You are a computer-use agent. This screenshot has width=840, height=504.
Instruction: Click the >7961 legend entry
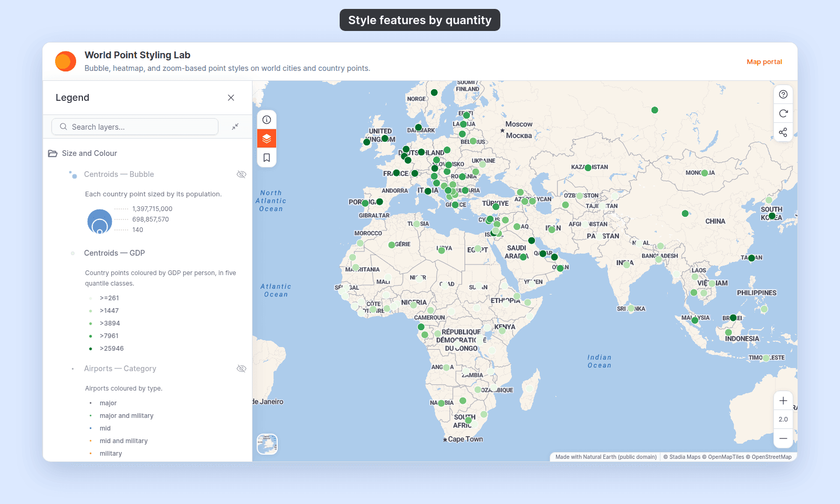(109, 336)
